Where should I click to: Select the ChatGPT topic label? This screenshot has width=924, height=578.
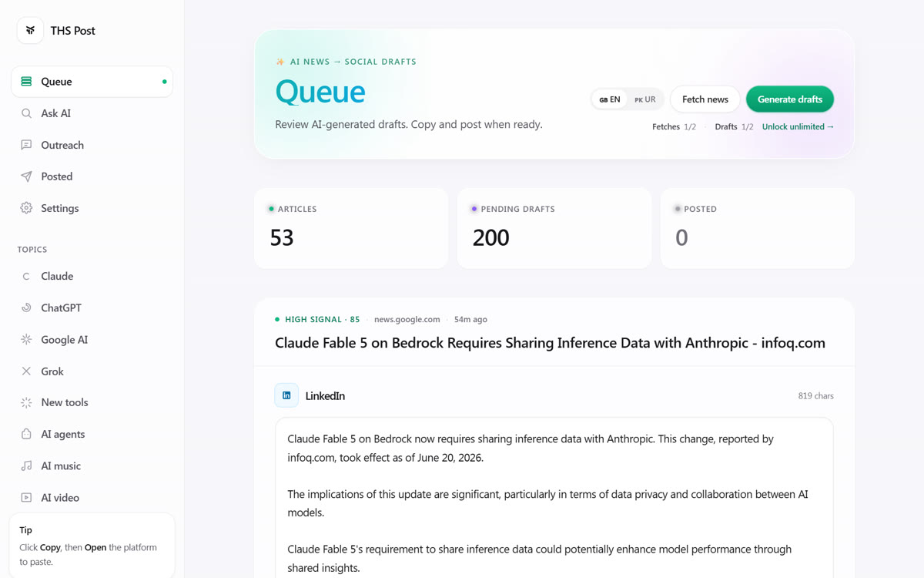pos(61,307)
